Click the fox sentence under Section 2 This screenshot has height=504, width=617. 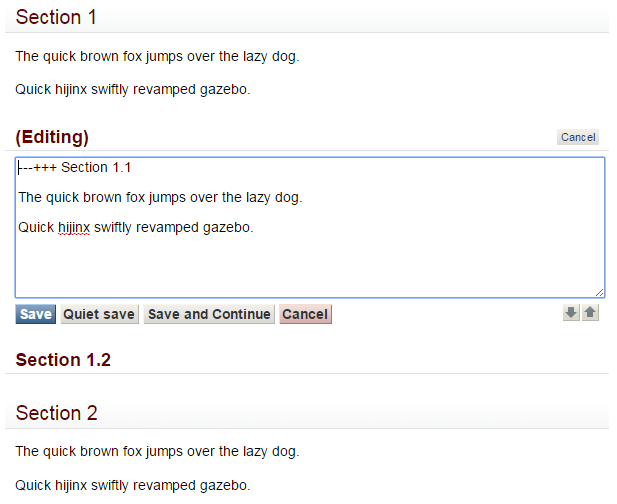point(157,451)
